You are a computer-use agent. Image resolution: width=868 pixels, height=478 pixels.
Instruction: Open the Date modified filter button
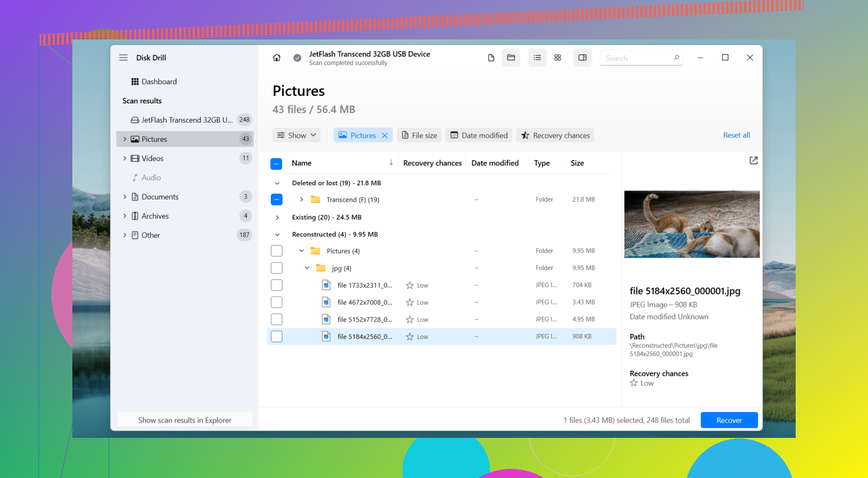[479, 136]
